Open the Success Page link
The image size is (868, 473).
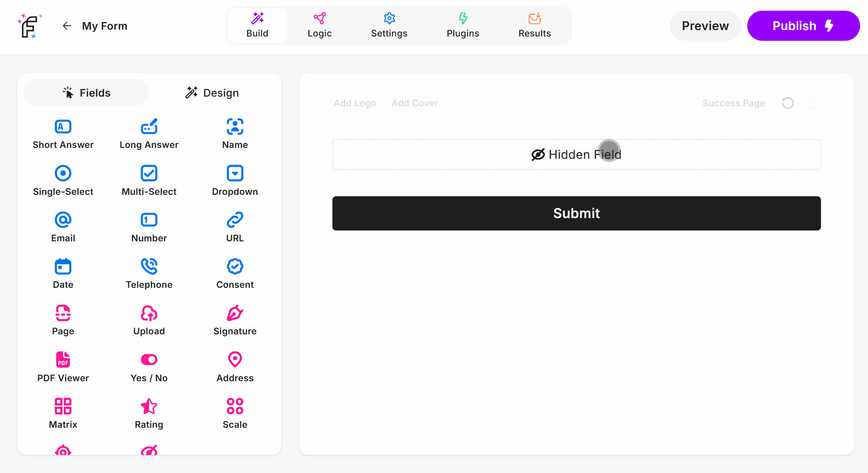734,103
